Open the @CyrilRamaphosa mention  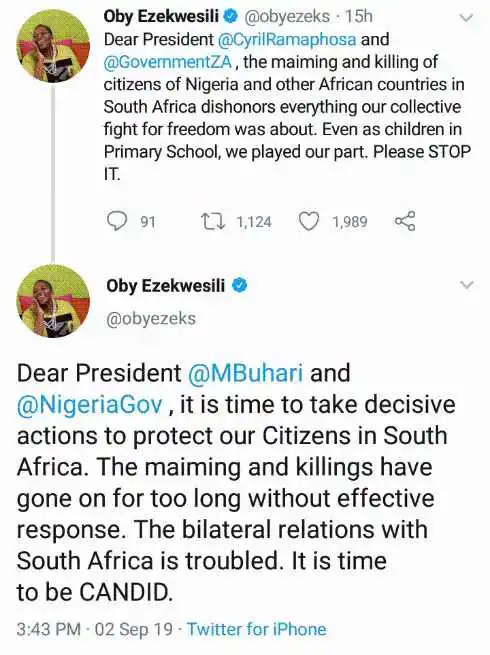(x=287, y=40)
